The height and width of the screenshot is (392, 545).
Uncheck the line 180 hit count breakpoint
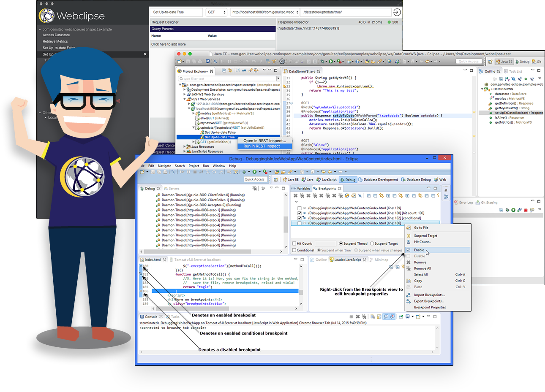[x=300, y=213]
